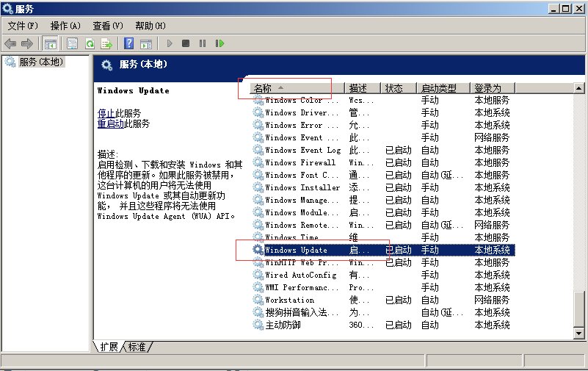The width and height of the screenshot is (588, 371).
Task: Select the 主动防御 service
Action: point(383,325)
